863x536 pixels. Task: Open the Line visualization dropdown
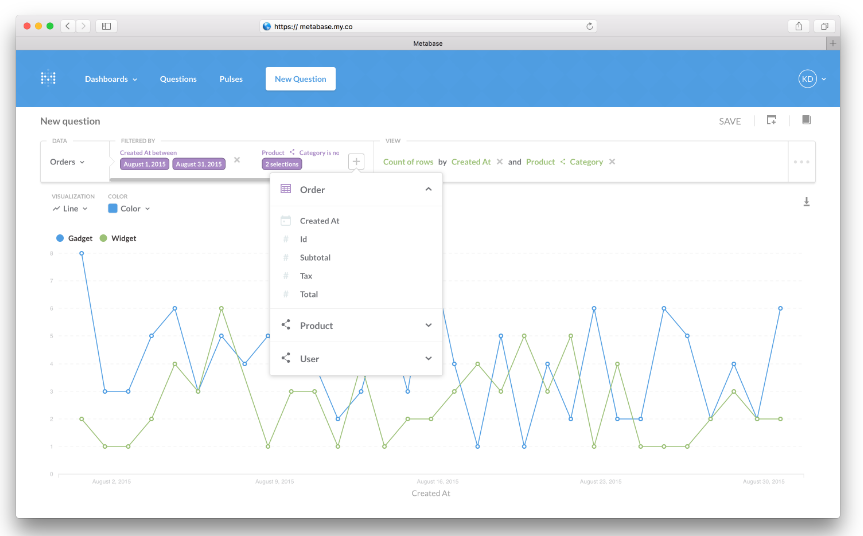(70, 209)
